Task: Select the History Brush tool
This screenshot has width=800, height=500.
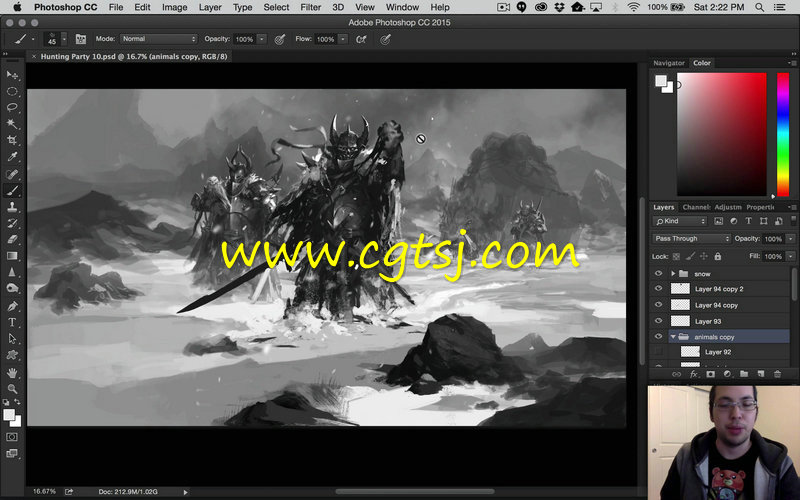Action: pyautogui.click(x=12, y=223)
